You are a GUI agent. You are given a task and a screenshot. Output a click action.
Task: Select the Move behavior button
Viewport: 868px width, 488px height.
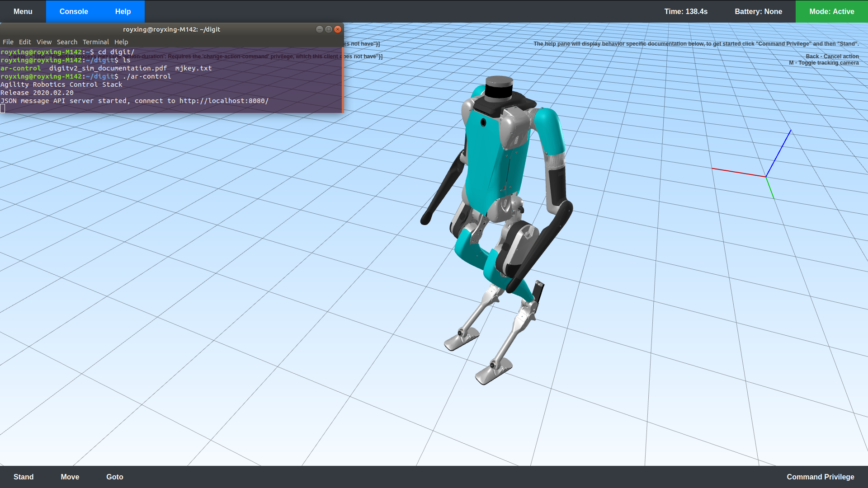point(70,477)
